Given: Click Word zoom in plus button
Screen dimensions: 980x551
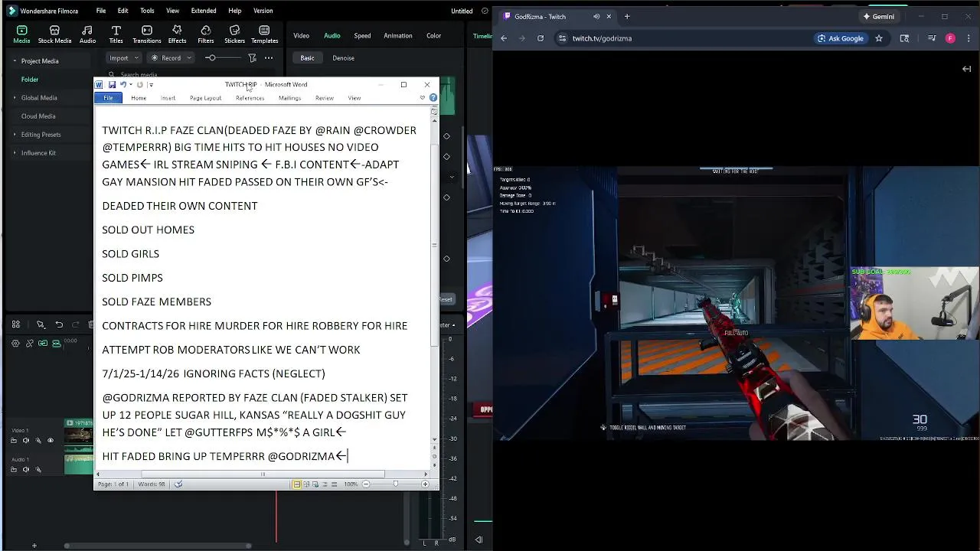Looking at the screenshot, I should (426, 484).
